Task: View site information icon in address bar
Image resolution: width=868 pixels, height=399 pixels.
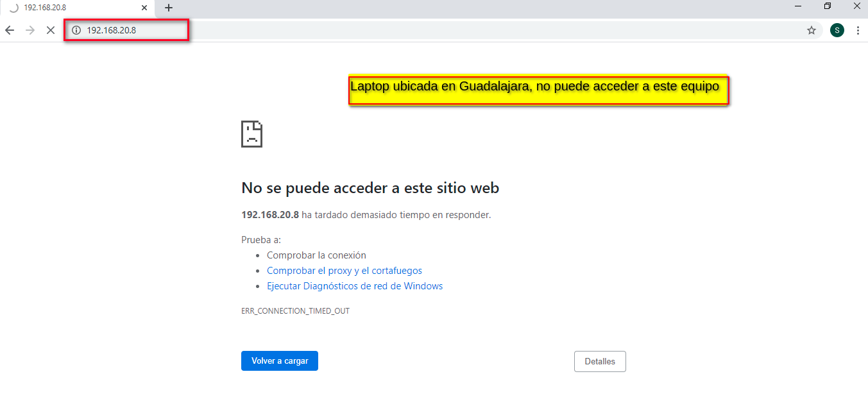Action: tap(76, 30)
